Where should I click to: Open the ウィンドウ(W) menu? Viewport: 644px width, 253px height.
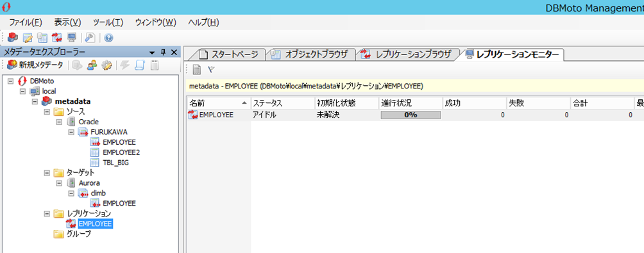point(155,22)
